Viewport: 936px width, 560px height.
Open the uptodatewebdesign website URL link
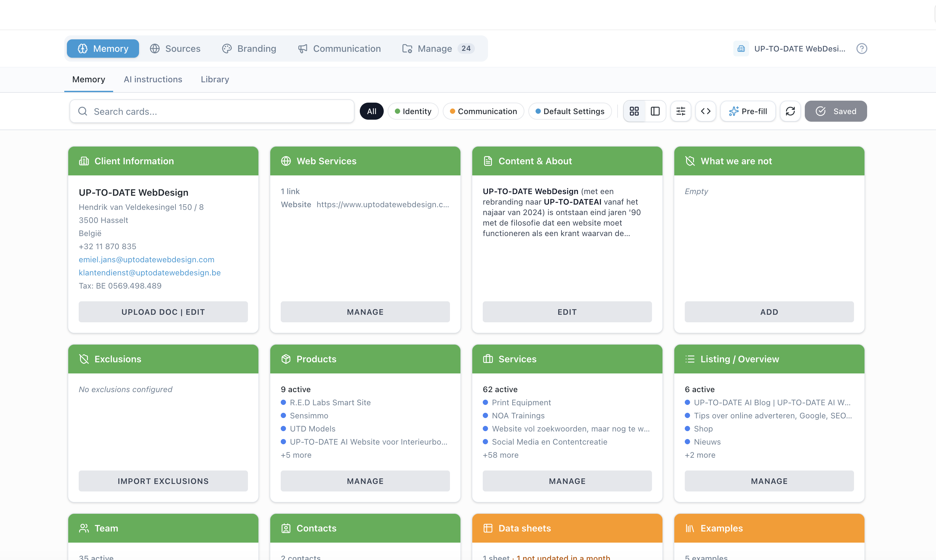383,204
